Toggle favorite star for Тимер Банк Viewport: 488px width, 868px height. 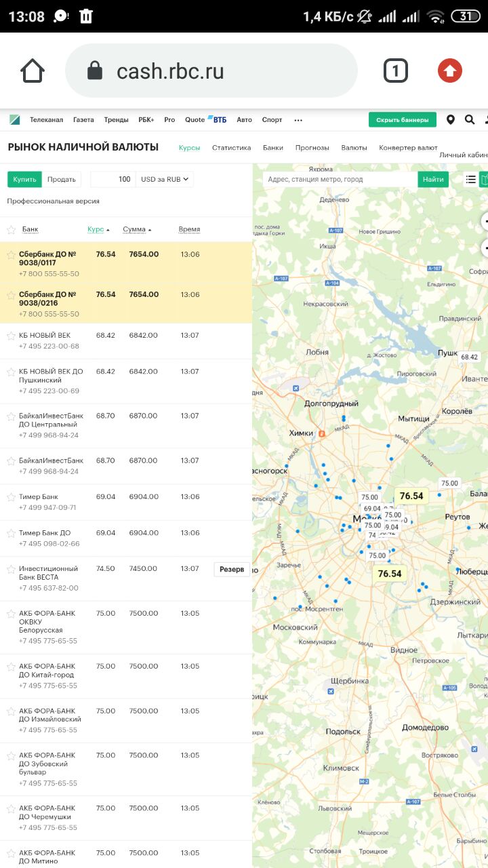tap(11, 497)
